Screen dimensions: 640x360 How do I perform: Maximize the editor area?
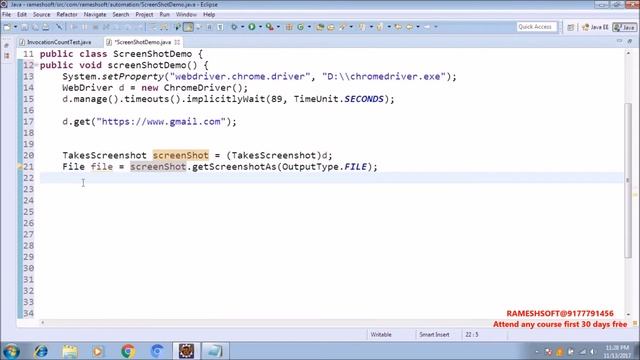coord(630,41)
